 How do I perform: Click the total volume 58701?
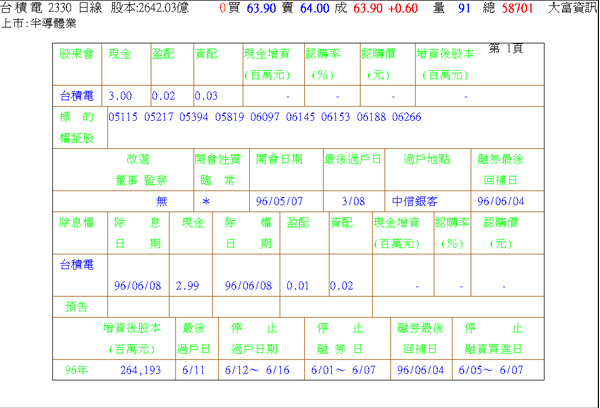pos(517,8)
